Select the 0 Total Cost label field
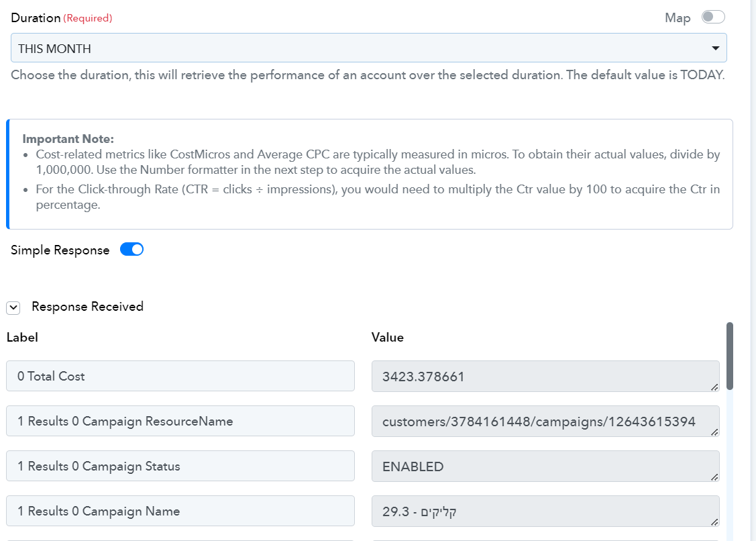The image size is (756, 541). click(180, 376)
